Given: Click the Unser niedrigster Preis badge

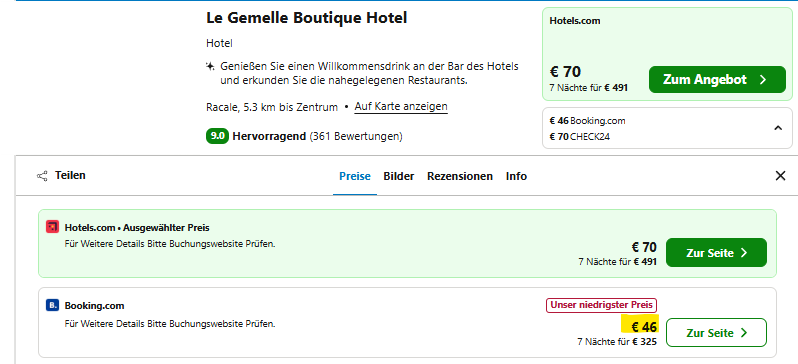Looking at the screenshot, I should point(602,305).
